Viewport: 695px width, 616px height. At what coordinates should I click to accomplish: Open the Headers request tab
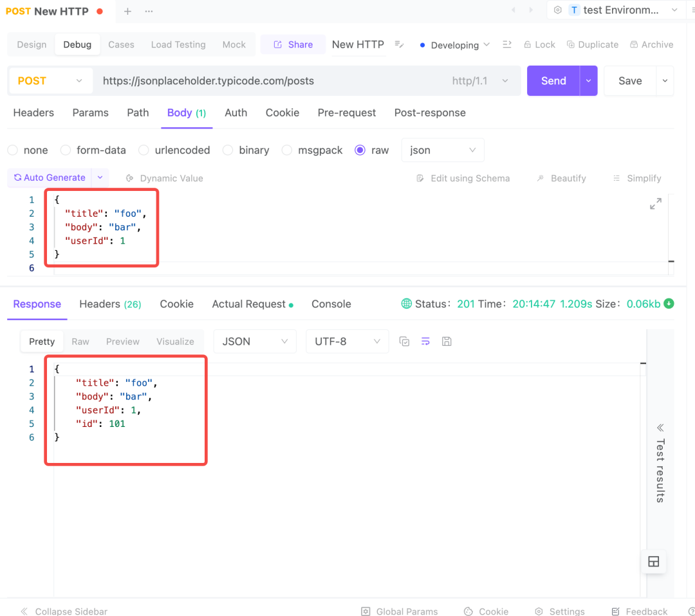[x=33, y=113]
